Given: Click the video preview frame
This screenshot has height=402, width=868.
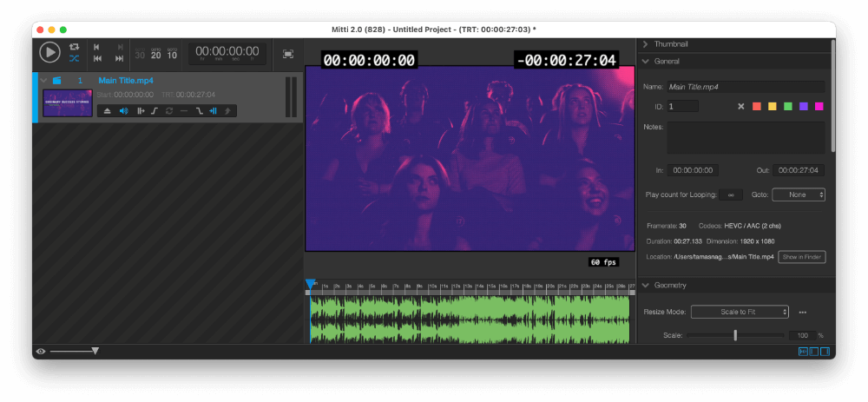Looking at the screenshot, I should pyautogui.click(x=470, y=158).
